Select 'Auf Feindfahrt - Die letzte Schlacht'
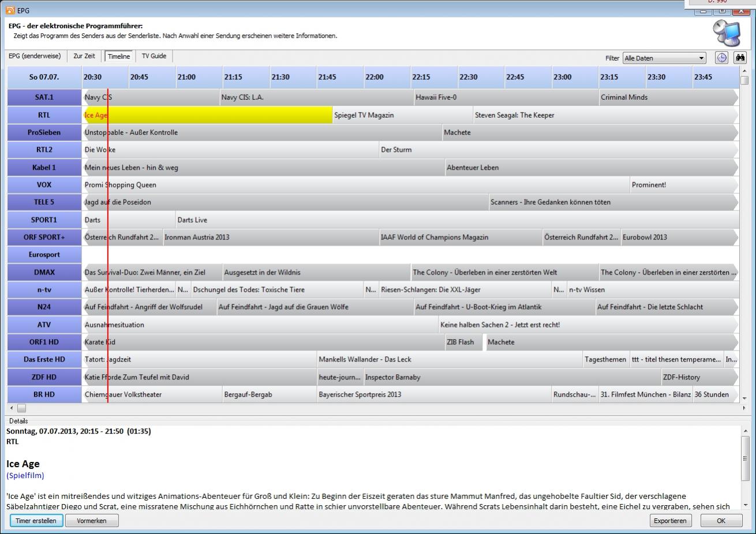 click(667, 307)
